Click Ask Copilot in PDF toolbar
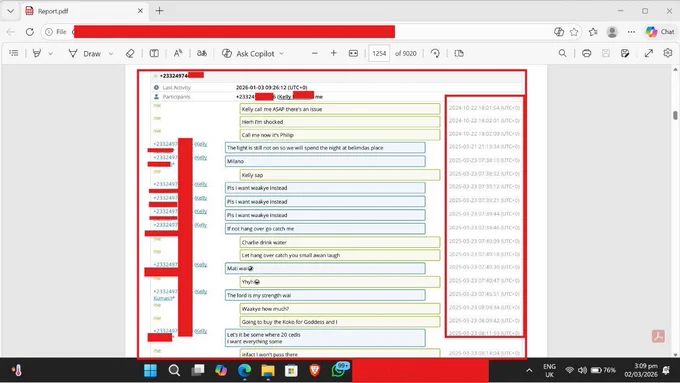 [x=248, y=53]
